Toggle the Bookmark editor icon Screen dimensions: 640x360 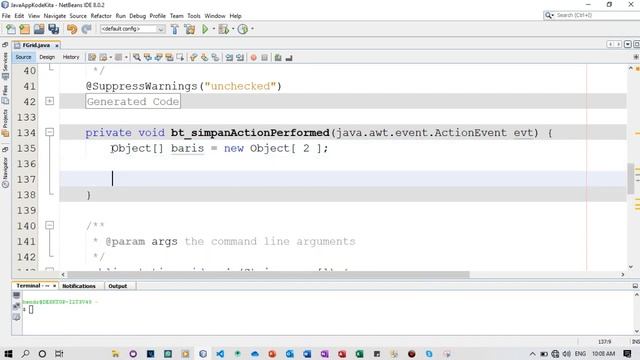coord(215,58)
